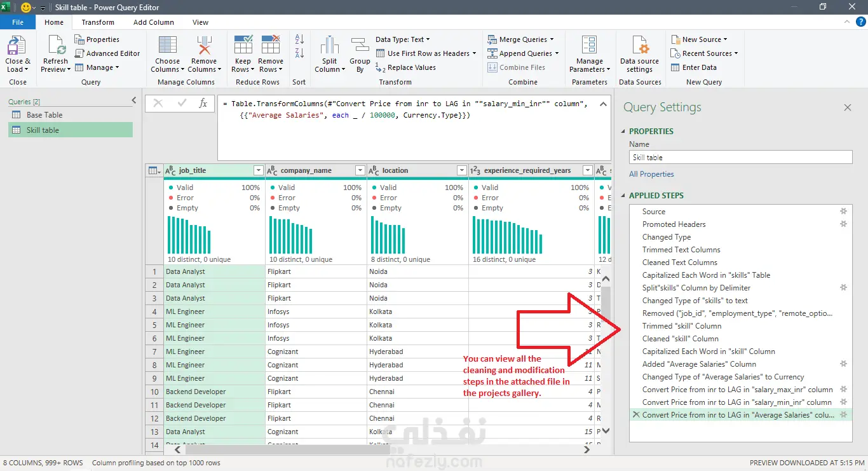The height and width of the screenshot is (471, 868).
Task: Click the vertical scrollbar down arrow
Action: click(606, 430)
